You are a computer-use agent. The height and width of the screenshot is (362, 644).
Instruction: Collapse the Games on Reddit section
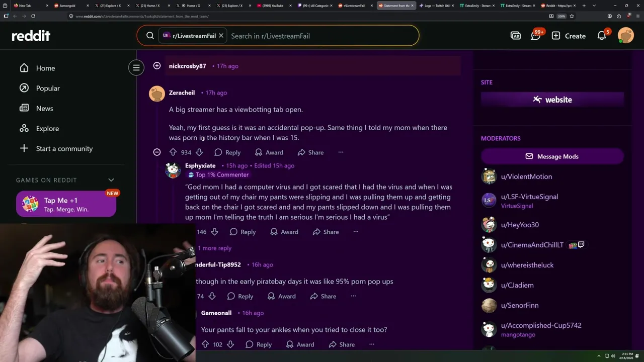point(111,180)
